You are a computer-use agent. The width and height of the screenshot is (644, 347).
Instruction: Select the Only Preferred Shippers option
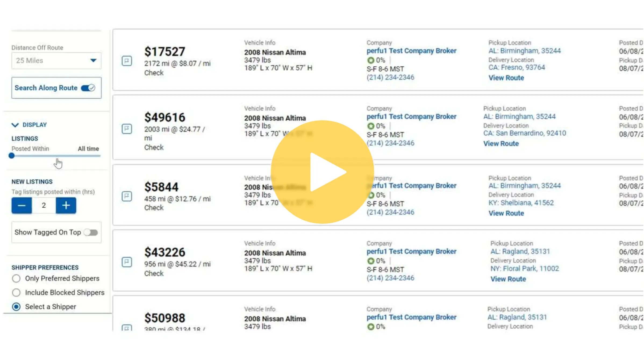click(16, 279)
